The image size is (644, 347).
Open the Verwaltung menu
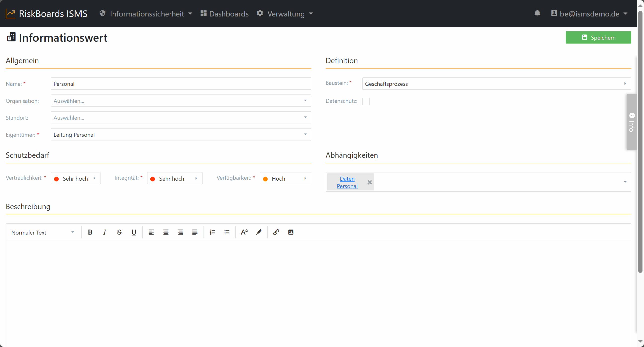click(285, 14)
